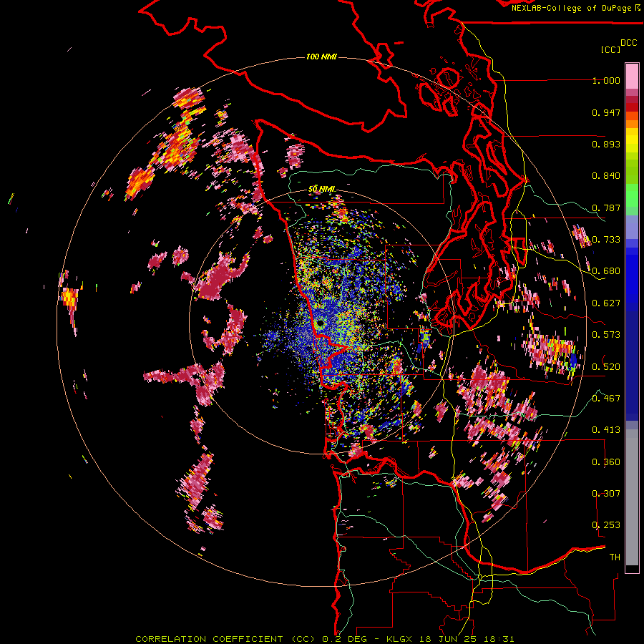Click the bright green segment of color scale

pyautogui.click(x=632, y=195)
